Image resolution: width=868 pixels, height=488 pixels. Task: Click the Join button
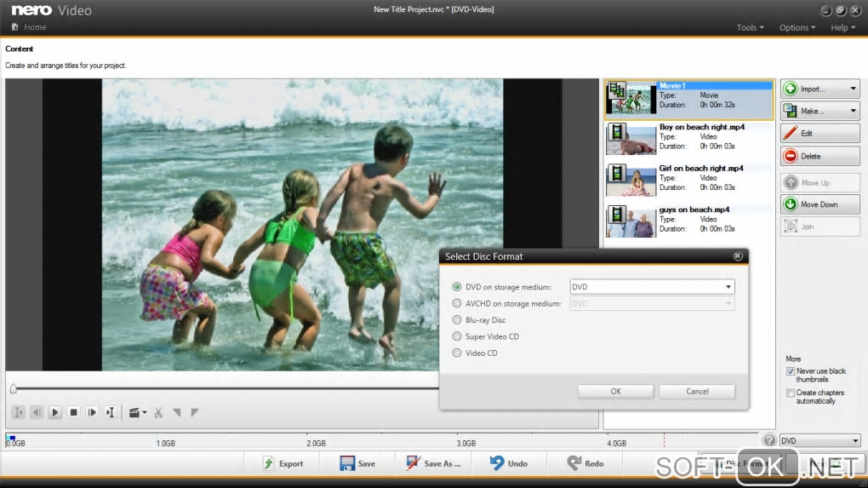[819, 227]
